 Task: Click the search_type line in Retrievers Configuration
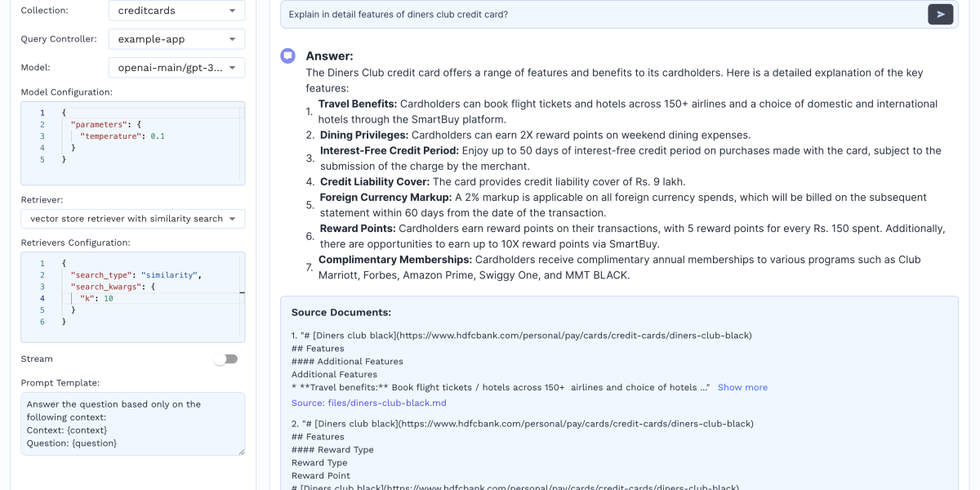(136, 275)
